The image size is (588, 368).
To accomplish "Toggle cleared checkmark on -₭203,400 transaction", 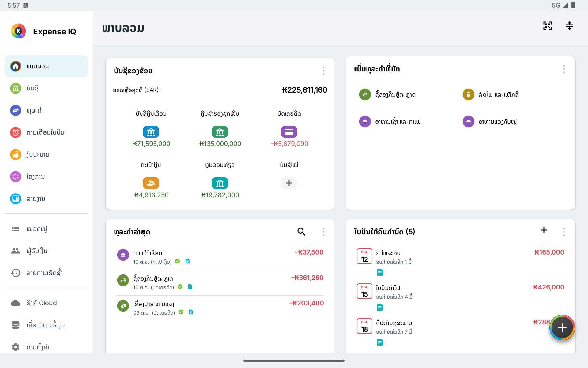I will (181, 312).
